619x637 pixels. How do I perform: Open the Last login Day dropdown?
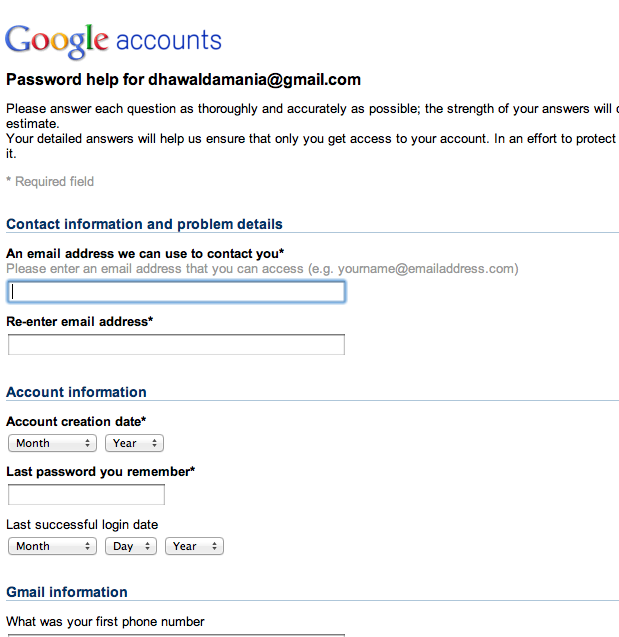(131, 546)
